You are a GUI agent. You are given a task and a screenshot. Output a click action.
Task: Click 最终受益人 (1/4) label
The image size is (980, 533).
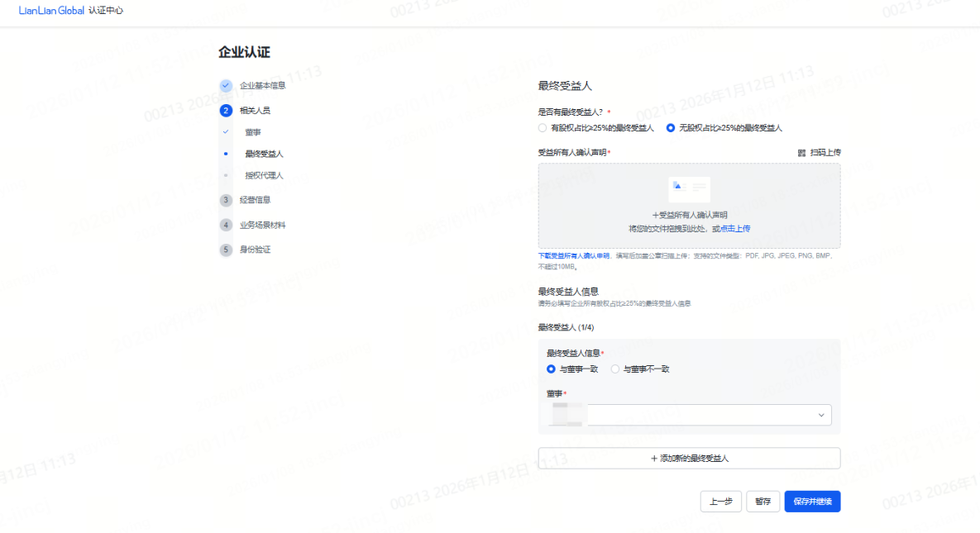(x=566, y=327)
